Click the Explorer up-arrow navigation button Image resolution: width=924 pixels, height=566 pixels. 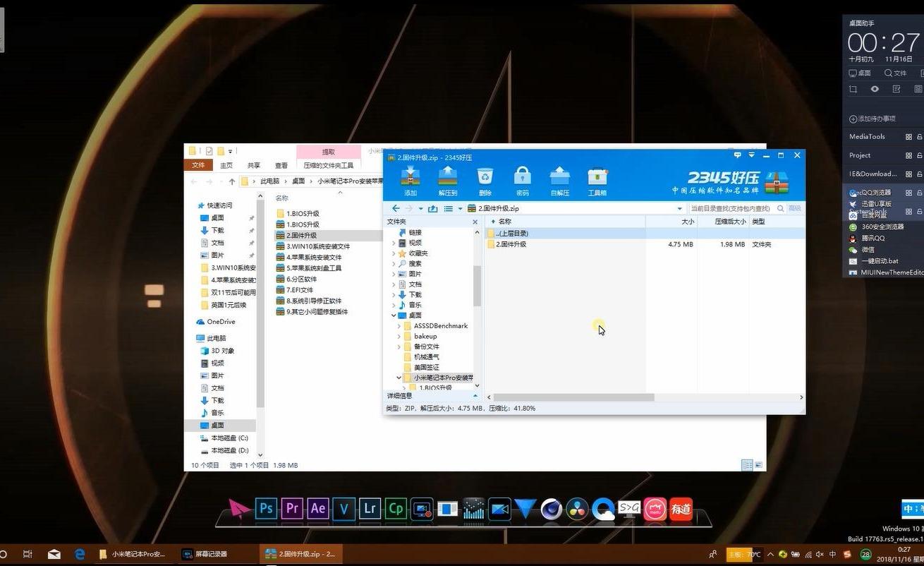232,181
